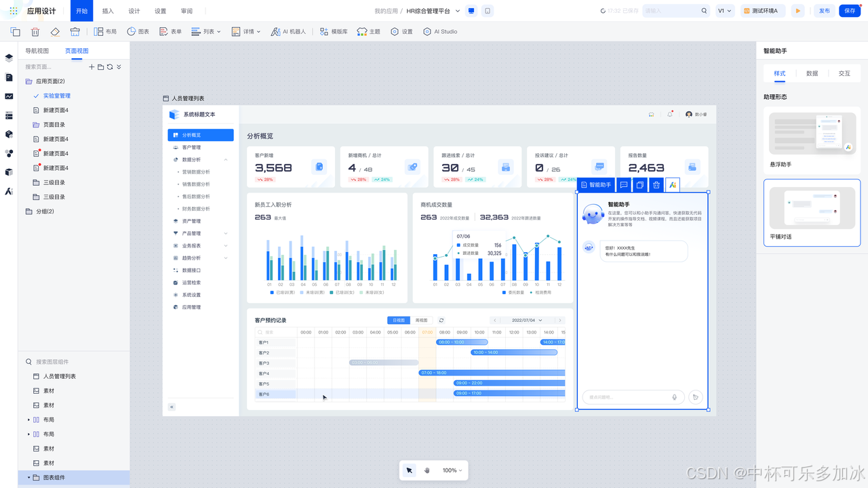Choose the 悬浮助手 assistant style
Image resolution: width=868 pixels, height=488 pixels.
pyautogui.click(x=812, y=134)
